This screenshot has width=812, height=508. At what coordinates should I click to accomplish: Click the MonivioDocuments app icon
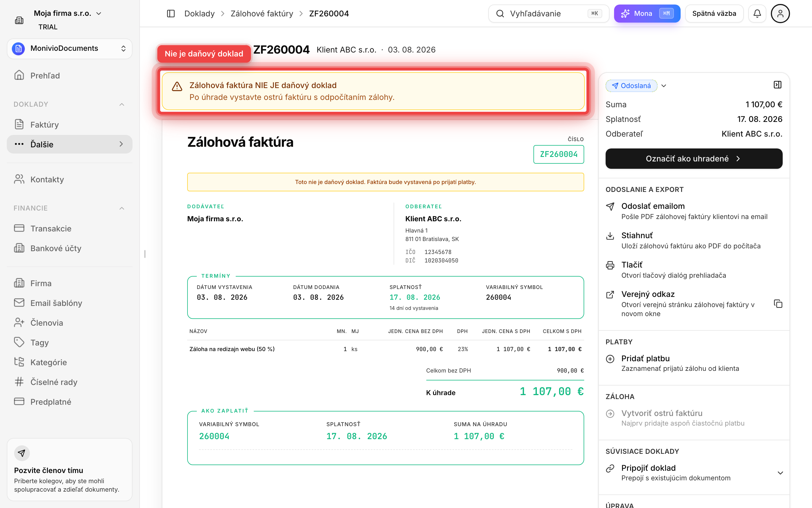(x=18, y=49)
